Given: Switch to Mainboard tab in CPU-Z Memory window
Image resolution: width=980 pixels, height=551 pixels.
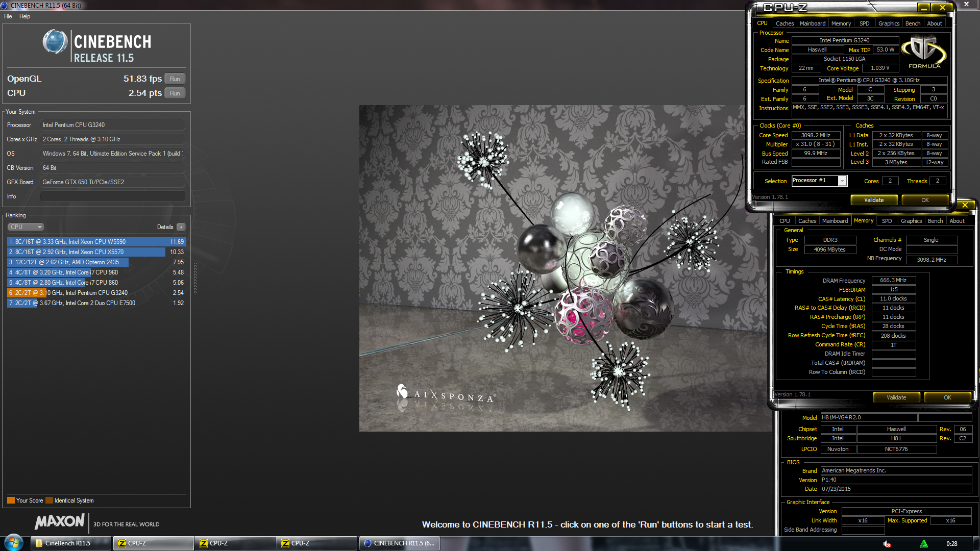Looking at the screenshot, I should pyautogui.click(x=835, y=221).
